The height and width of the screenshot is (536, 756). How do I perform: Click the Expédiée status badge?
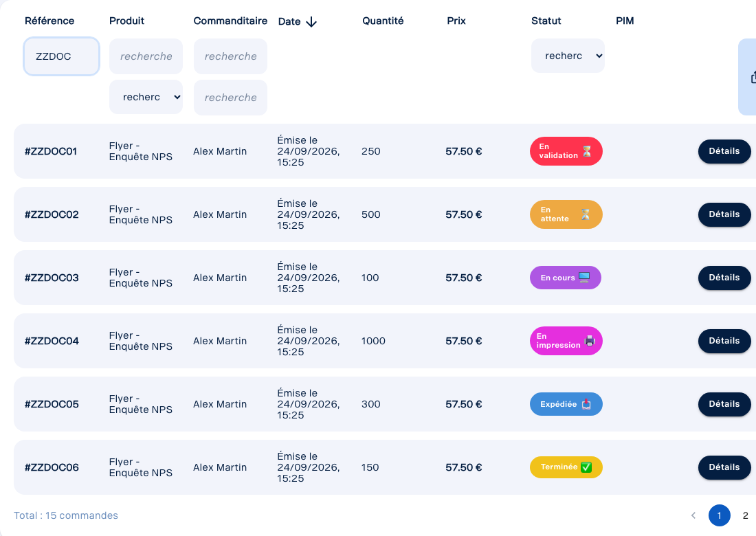click(x=566, y=404)
